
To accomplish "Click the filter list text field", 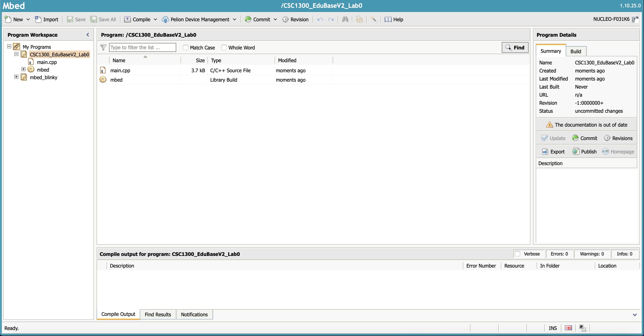I will (142, 47).
